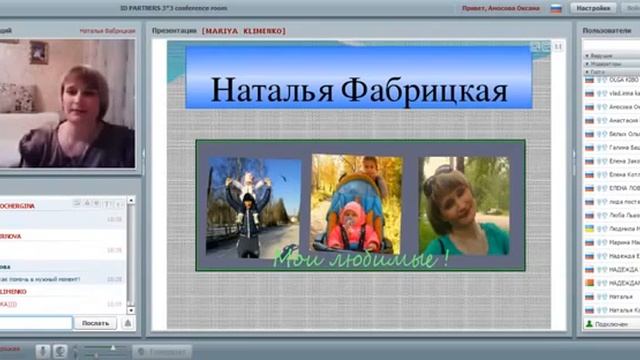Click the T text icon in chat toolbar

point(107,204)
